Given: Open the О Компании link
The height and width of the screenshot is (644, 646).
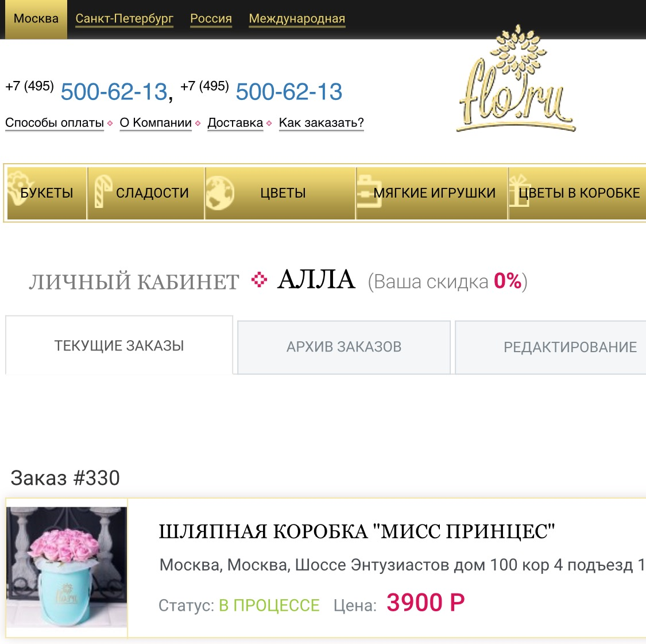Looking at the screenshot, I should pos(156,123).
